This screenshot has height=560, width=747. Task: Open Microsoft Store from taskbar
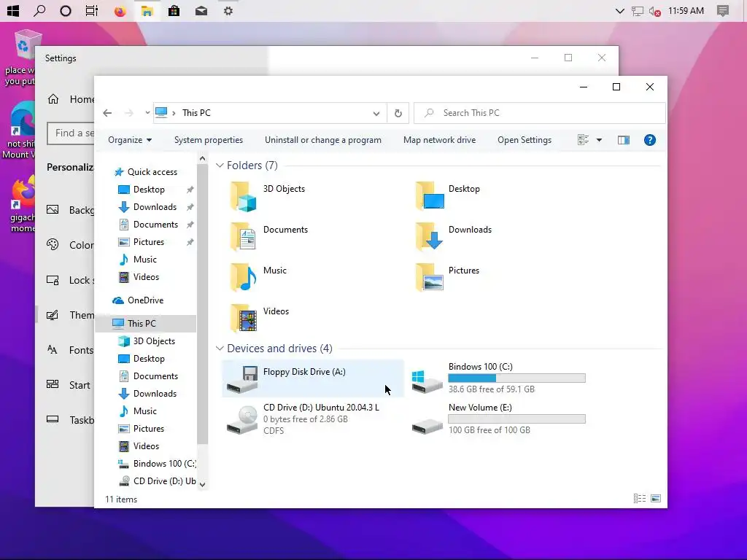click(174, 11)
